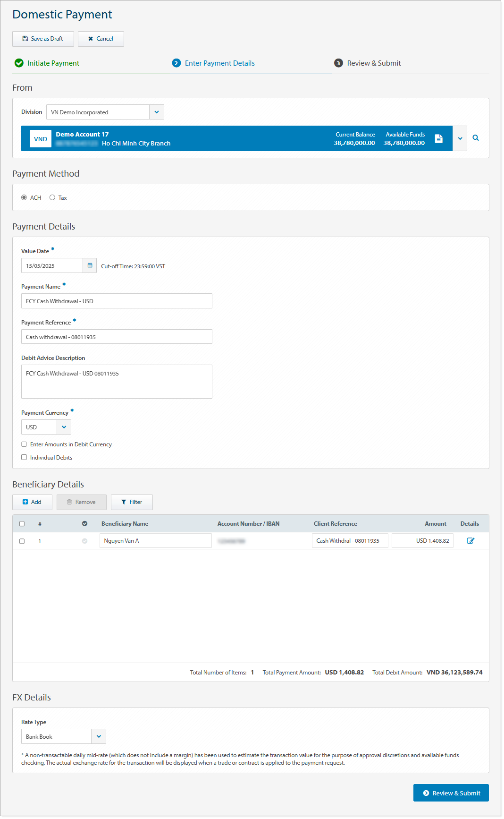Go to Review & Submit step tab
Image resolution: width=504 pixels, height=819 pixels.
click(x=368, y=63)
